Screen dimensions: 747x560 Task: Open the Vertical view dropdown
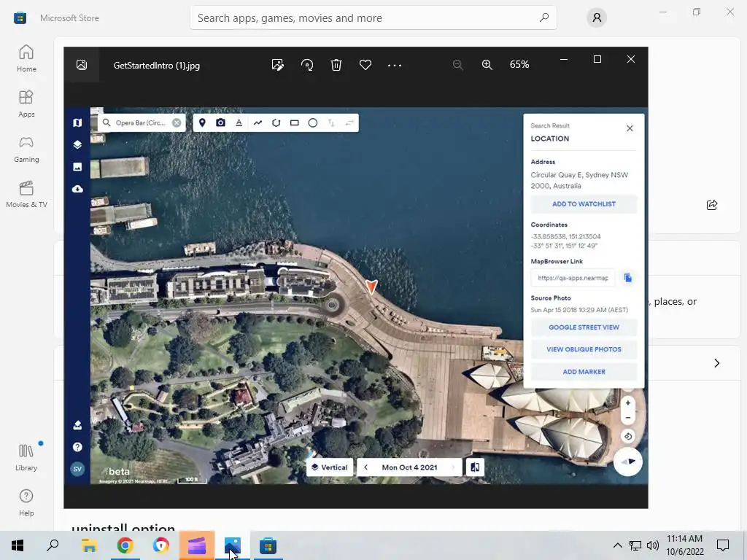coord(330,467)
